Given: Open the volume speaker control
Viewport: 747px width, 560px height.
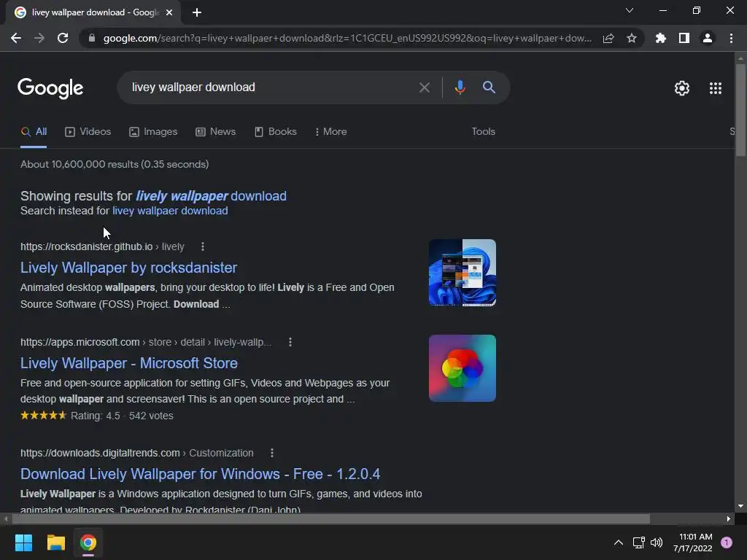Looking at the screenshot, I should 657,542.
